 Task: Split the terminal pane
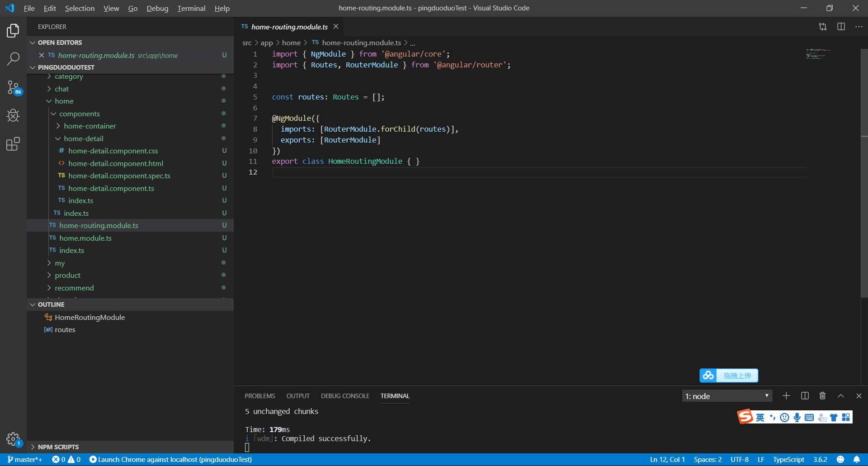pos(805,396)
